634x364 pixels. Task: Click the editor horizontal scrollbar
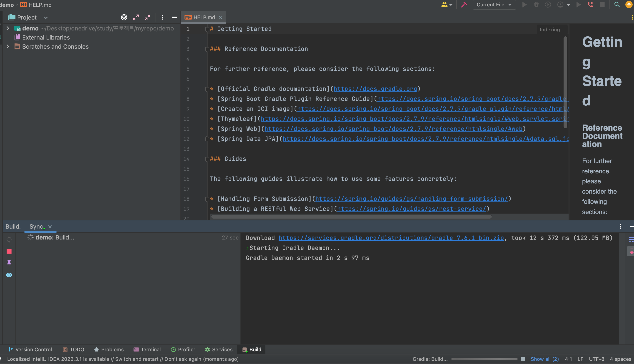click(x=351, y=217)
